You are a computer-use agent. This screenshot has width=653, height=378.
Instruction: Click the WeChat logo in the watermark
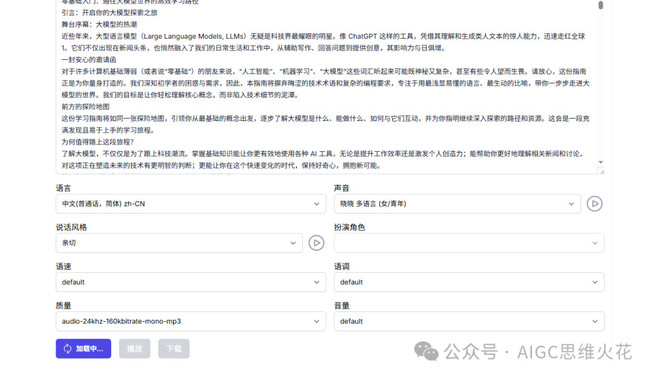426,351
